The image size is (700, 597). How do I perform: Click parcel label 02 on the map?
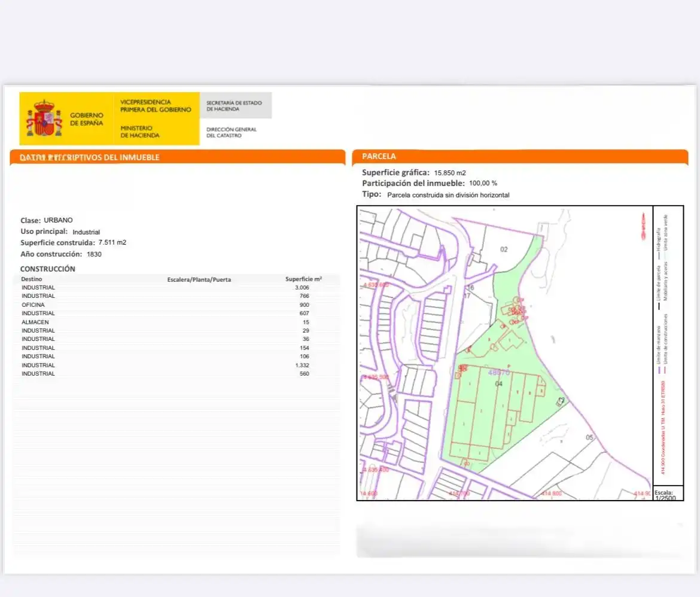point(504,249)
